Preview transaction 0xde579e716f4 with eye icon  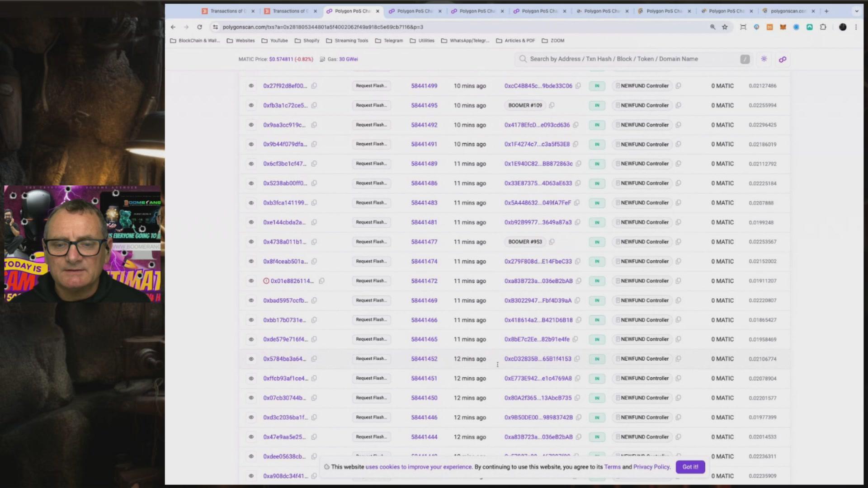point(251,339)
